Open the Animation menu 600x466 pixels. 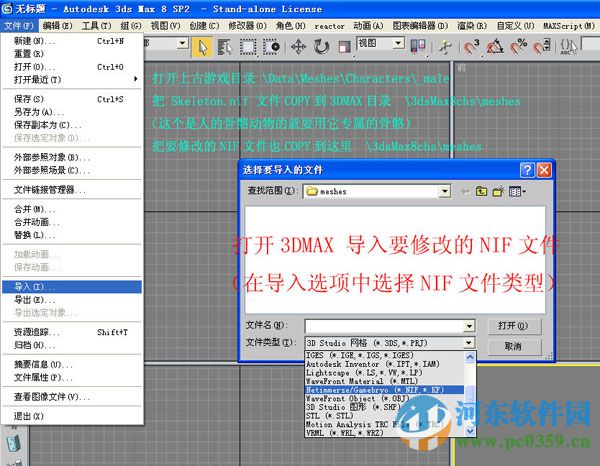point(368,26)
